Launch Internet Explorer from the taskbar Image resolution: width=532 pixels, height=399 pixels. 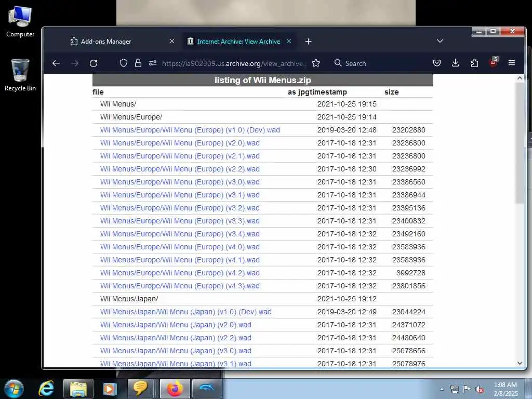46,389
